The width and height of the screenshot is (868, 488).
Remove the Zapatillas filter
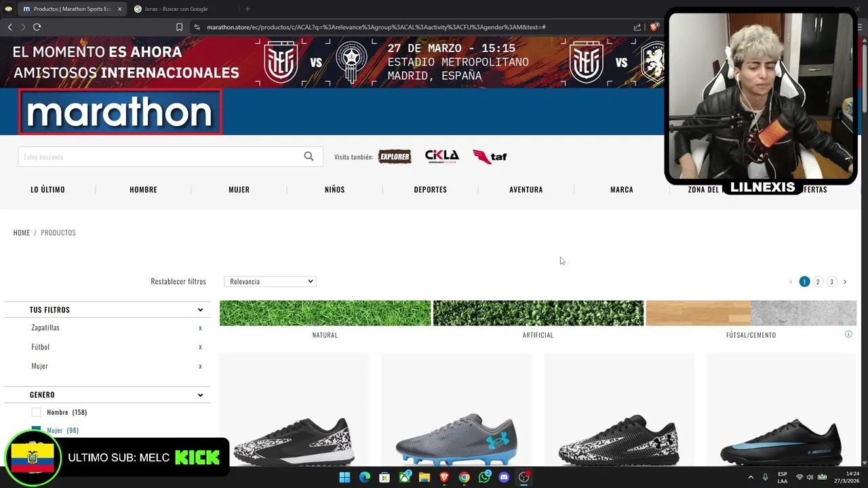pyautogui.click(x=200, y=327)
